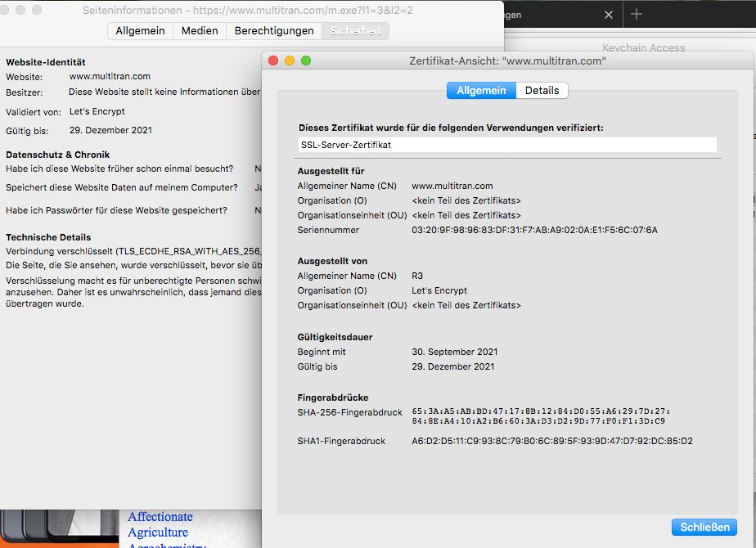Viewport: 756px width, 548px height.
Task: Click the certificate expiry 29. Dezember 2021
Action: pyautogui.click(x=452, y=366)
